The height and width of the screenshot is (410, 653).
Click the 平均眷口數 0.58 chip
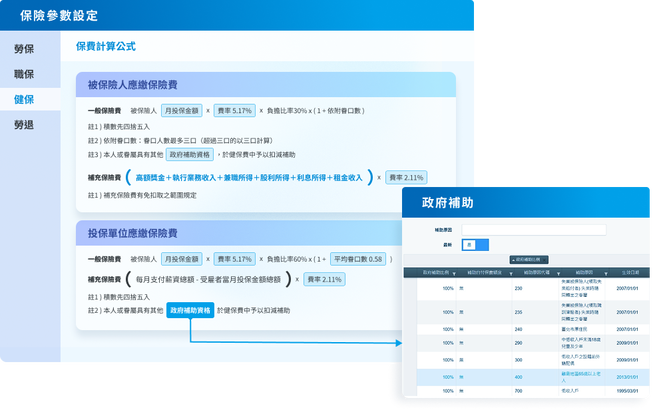pos(358,259)
